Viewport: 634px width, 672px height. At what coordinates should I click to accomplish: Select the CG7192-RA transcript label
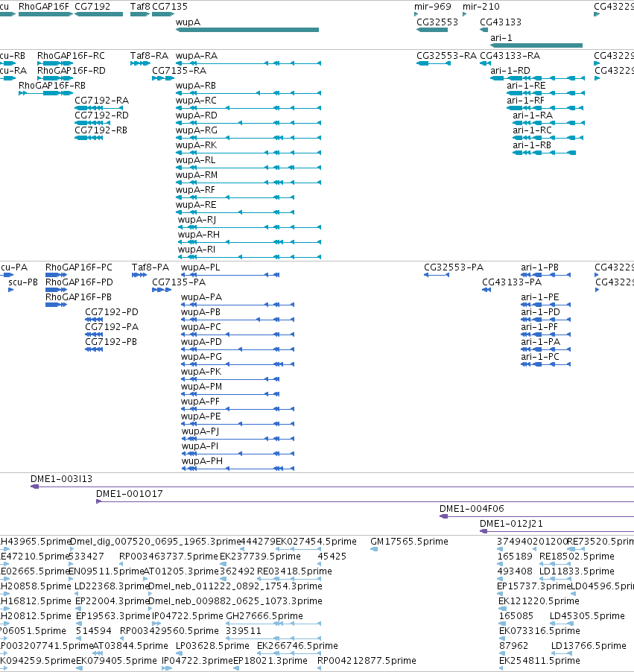101,101
